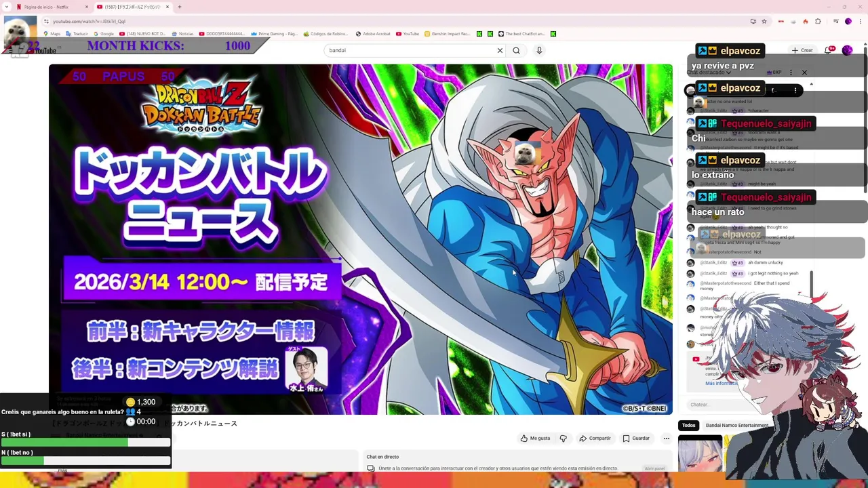The width and height of the screenshot is (868, 488).
Task: Open a new browser tab
Action: [x=180, y=7]
